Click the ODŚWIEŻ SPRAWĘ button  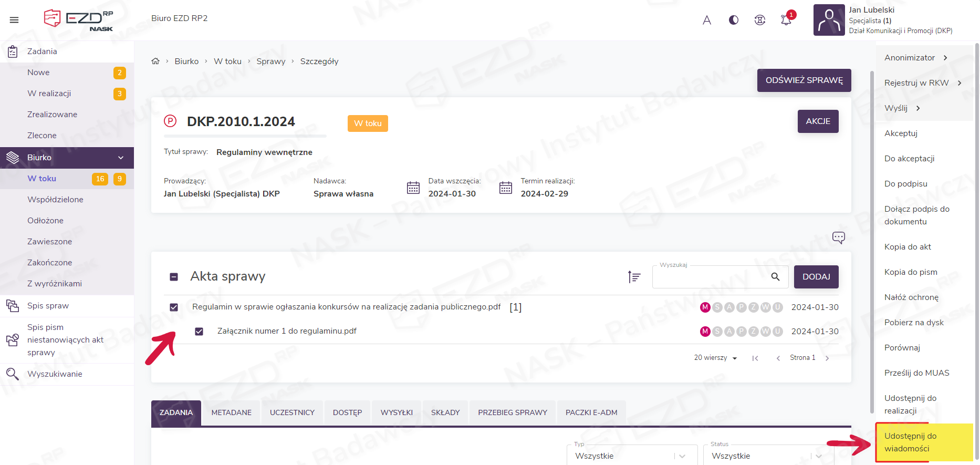(804, 80)
